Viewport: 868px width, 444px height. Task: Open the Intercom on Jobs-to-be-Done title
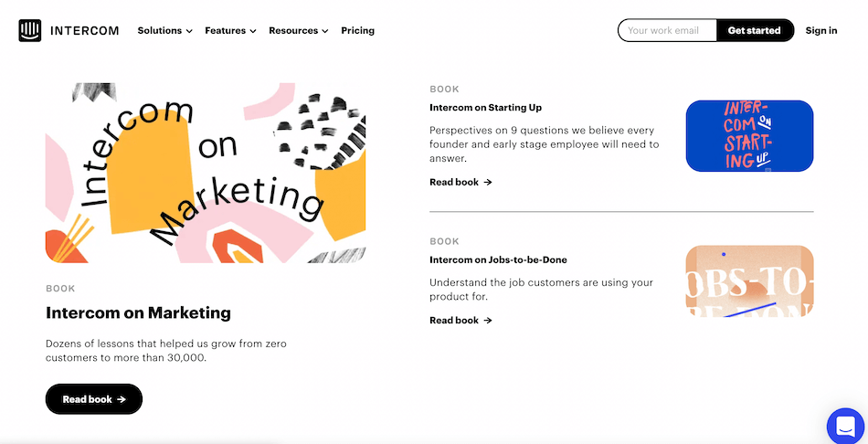click(498, 259)
